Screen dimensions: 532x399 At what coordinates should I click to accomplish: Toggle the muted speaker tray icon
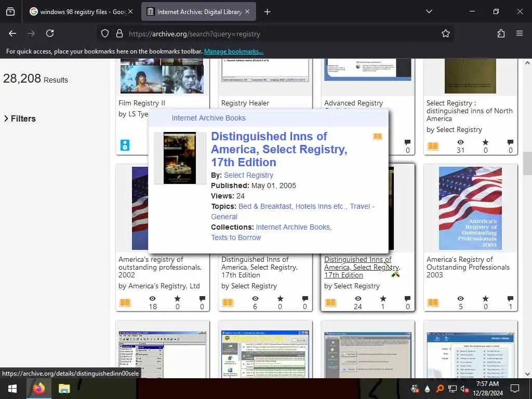(x=464, y=389)
